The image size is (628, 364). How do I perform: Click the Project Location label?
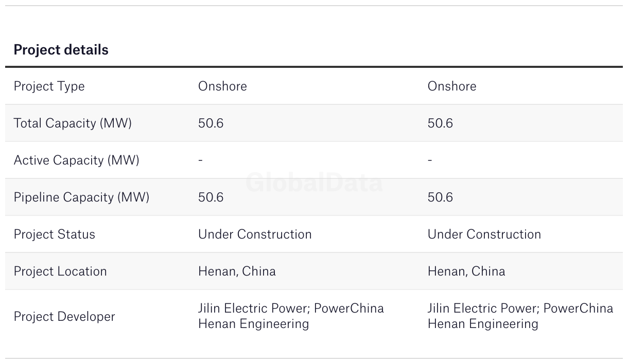tap(60, 271)
